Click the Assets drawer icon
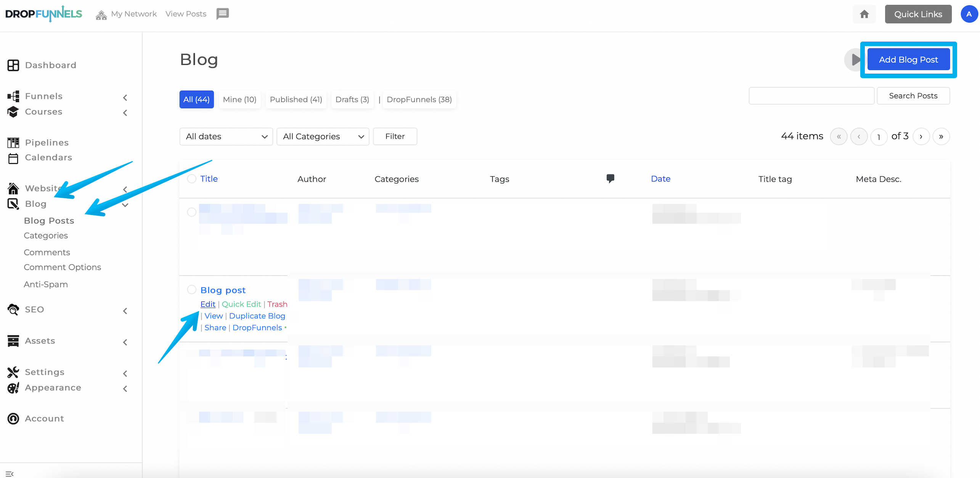 pos(13,341)
